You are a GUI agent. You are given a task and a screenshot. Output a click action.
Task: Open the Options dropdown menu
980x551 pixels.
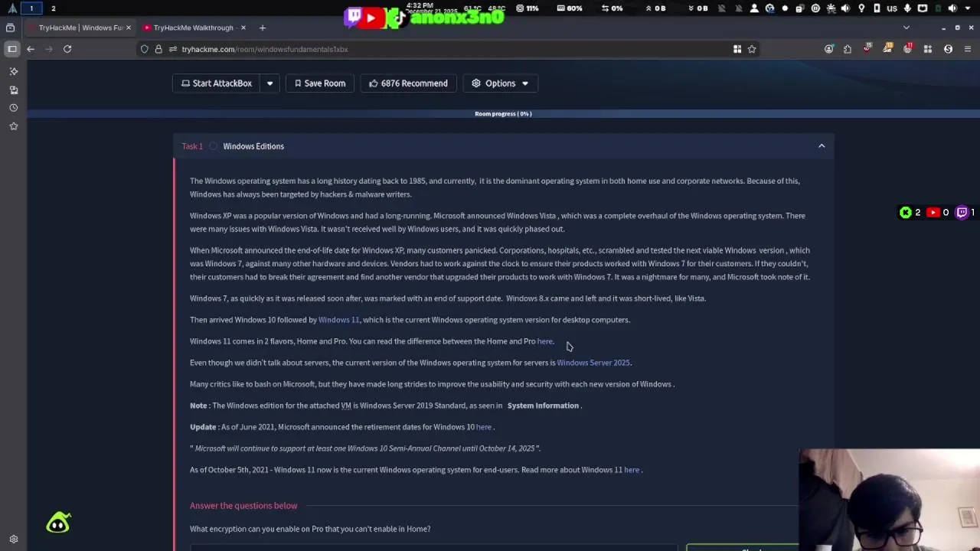501,83
